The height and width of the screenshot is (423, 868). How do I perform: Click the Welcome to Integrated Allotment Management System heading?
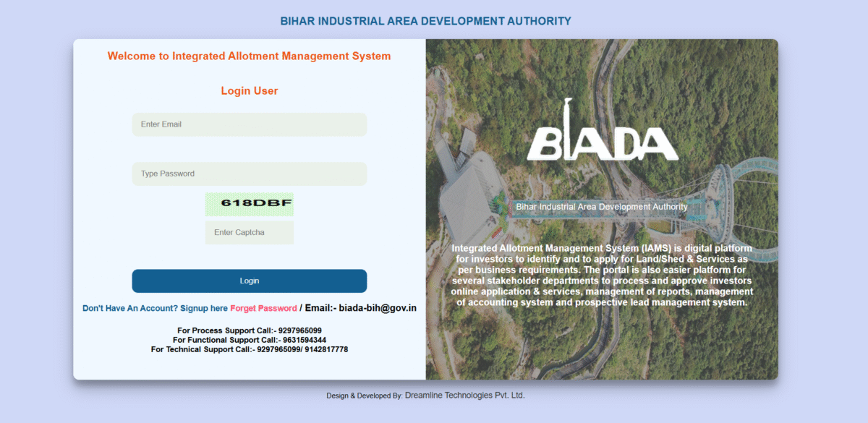pyautogui.click(x=249, y=56)
